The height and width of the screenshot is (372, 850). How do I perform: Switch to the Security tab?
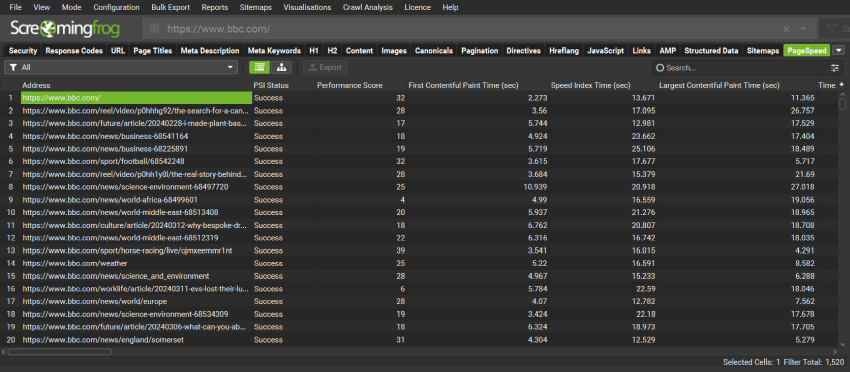23,50
